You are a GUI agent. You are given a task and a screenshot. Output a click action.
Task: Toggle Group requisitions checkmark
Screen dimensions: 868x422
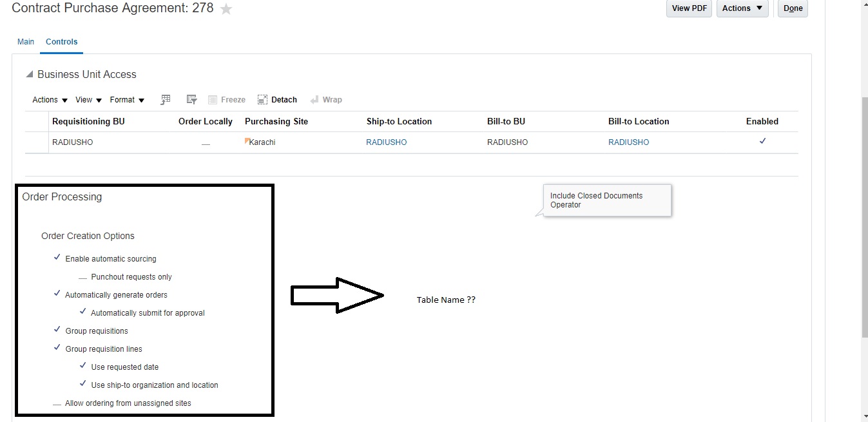(57, 330)
